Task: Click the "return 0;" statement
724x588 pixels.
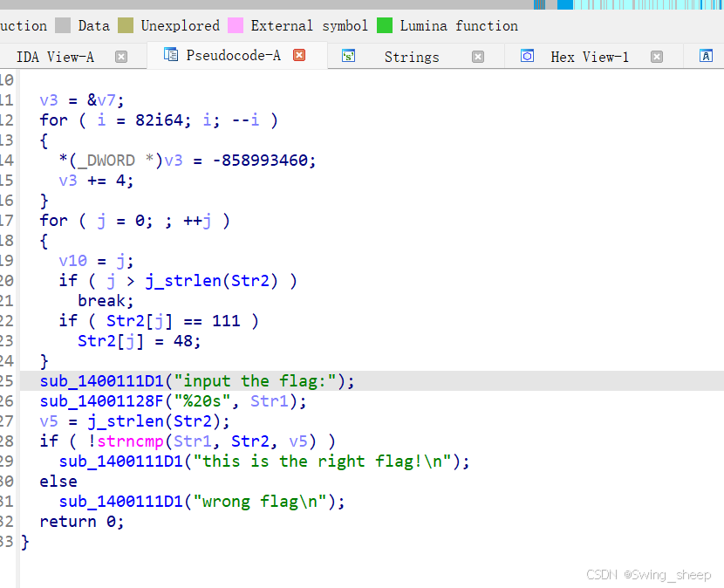Action: [82, 522]
